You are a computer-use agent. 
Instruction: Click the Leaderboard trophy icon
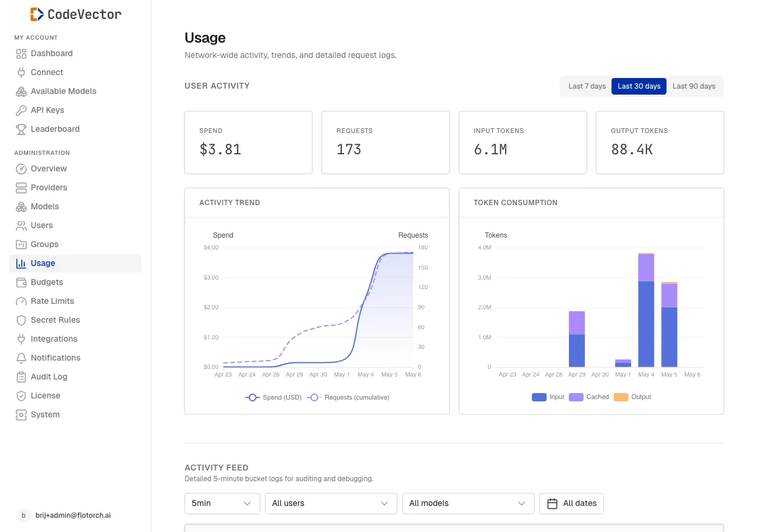click(21, 129)
